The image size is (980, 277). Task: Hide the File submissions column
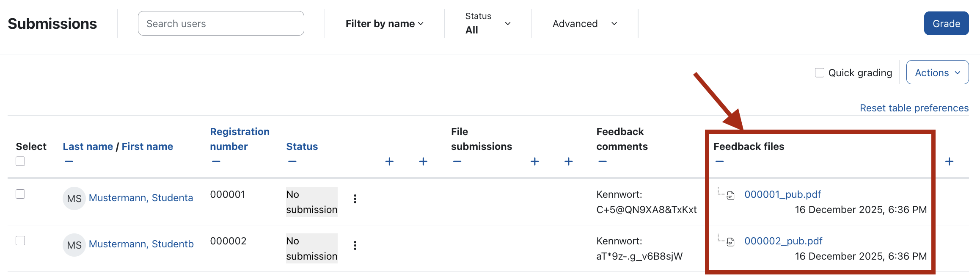(x=457, y=162)
